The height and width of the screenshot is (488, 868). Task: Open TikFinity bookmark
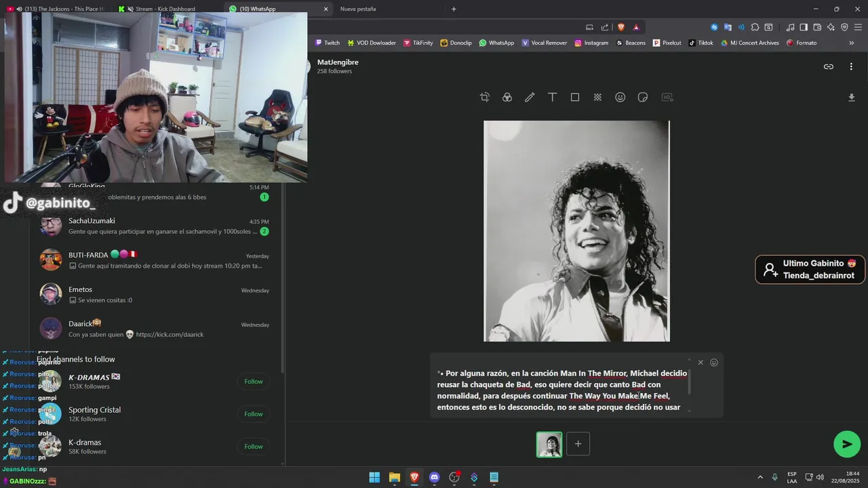[418, 43]
